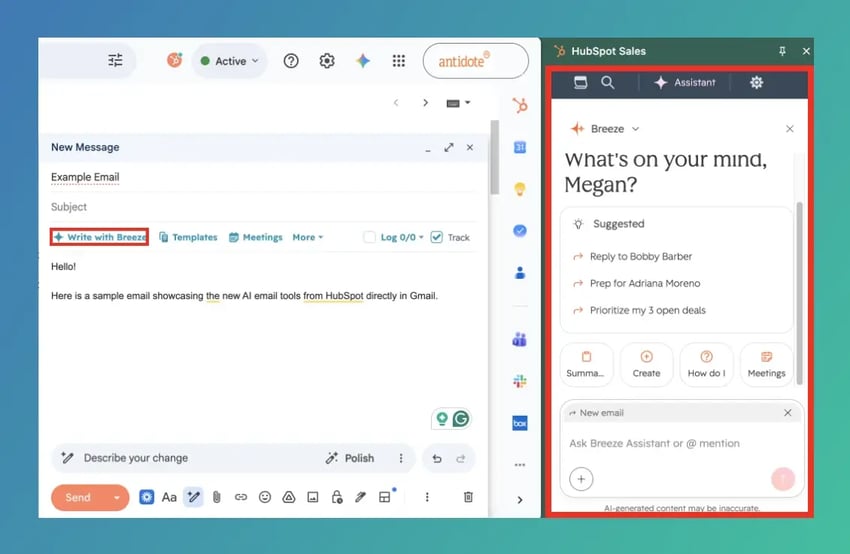Open Meetings in compose toolbar

255,237
